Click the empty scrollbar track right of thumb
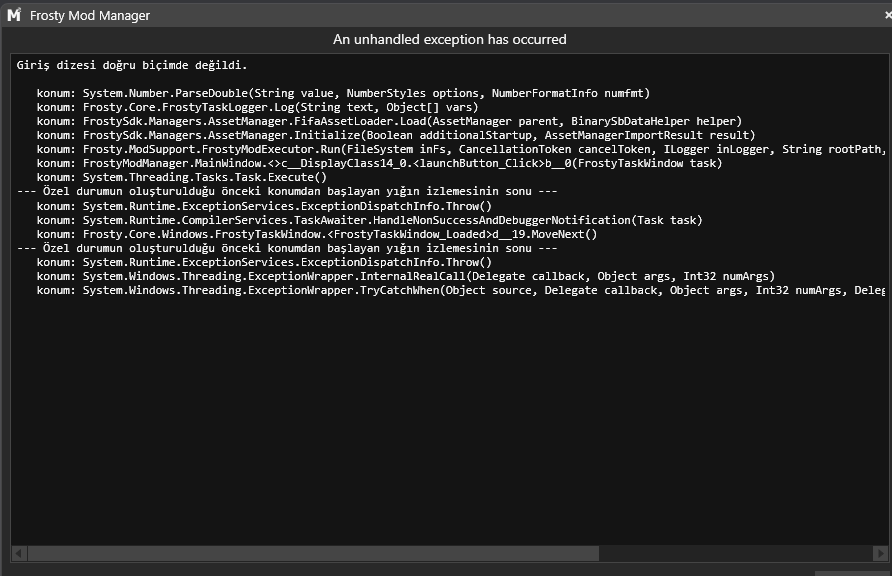Image resolution: width=892 pixels, height=576 pixels. pyautogui.click(x=736, y=553)
